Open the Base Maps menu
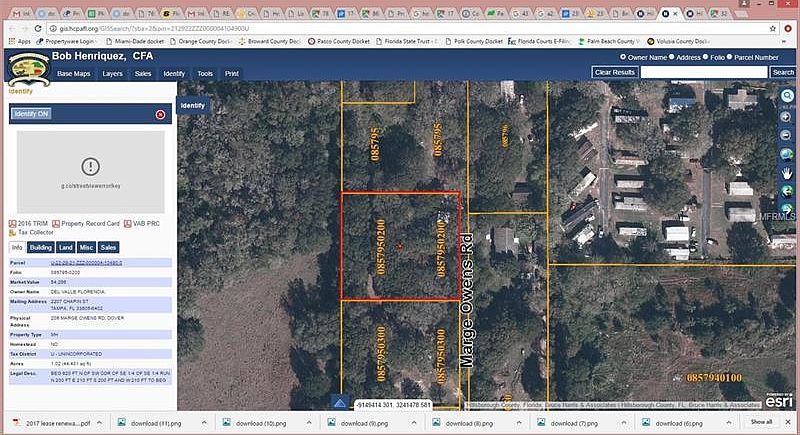The width and height of the screenshot is (800, 435). 73,74
